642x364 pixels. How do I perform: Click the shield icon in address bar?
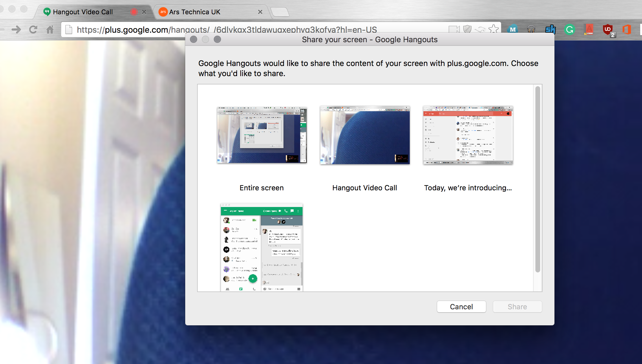pos(468,29)
